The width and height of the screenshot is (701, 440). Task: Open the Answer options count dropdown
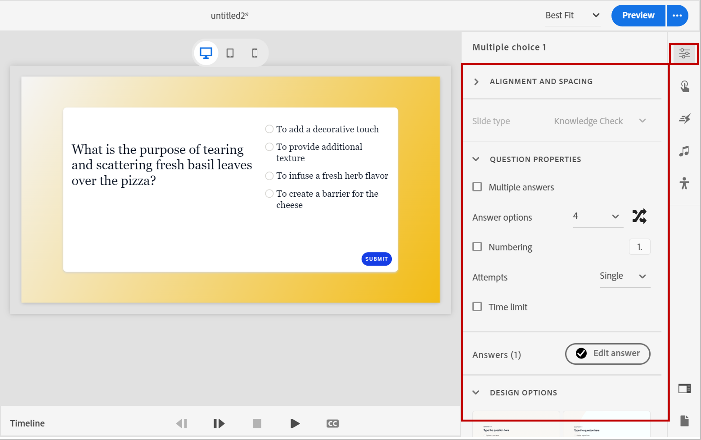click(x=597, y=217)
